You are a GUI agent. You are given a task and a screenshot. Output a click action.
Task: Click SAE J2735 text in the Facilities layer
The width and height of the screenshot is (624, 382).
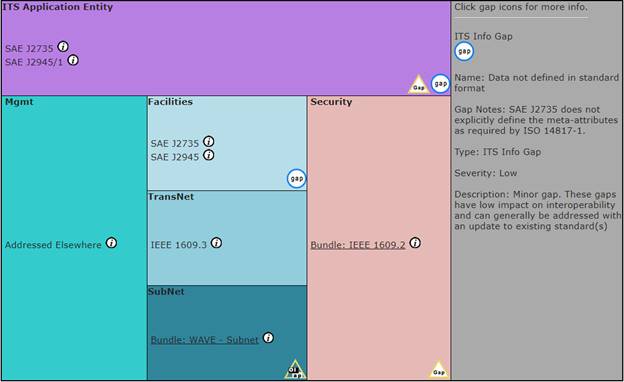(x=175, y=143)
